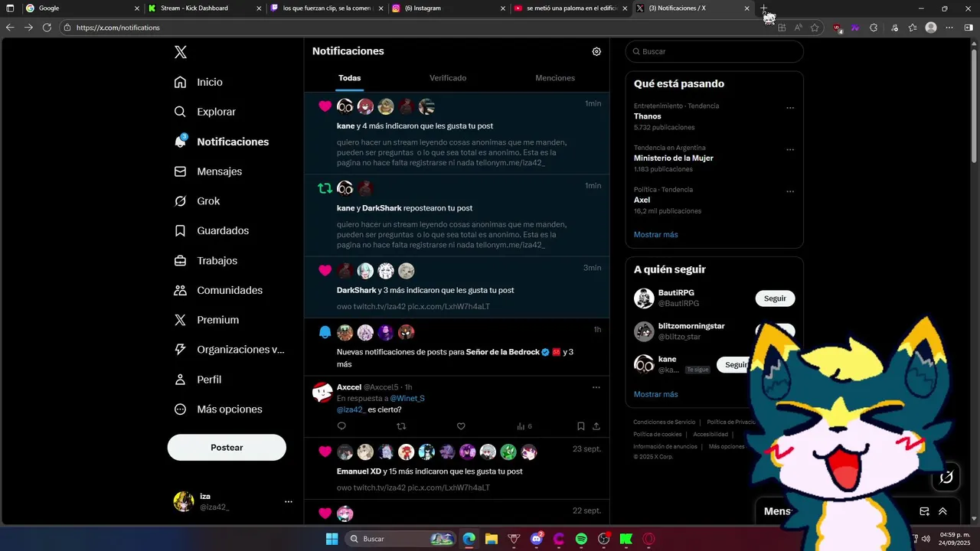The image size is (980, 551).
Task: Open notification settings gear icon
Action: point(596,51)
